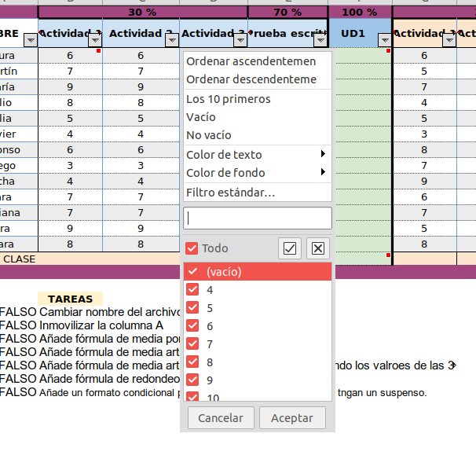This screenshot has height=459, width=476.
Task: Open Filtro estándar dialog
Action: [x=258, y=193]
